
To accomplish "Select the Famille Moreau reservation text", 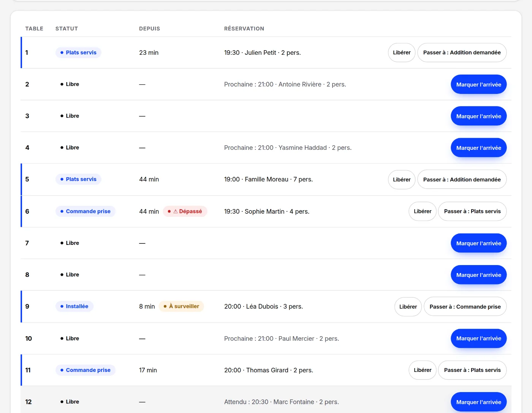I will (x=269, y=179).
